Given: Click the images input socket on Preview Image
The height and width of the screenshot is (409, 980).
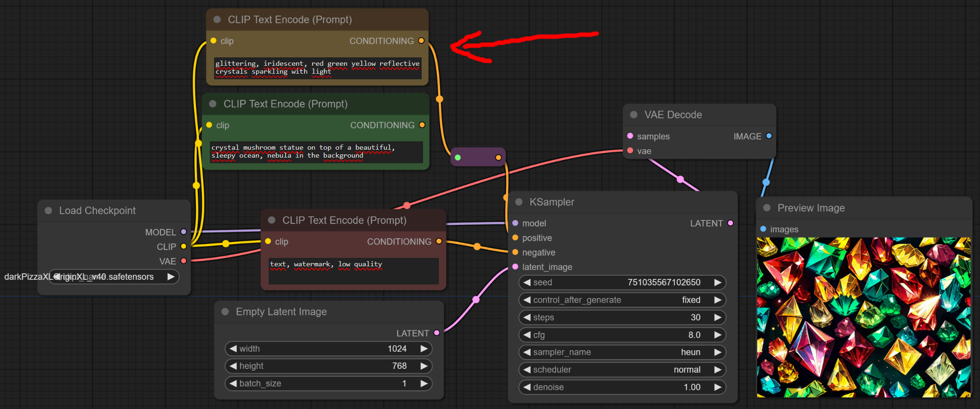Looking at the screenshot, I should point(763,229).
